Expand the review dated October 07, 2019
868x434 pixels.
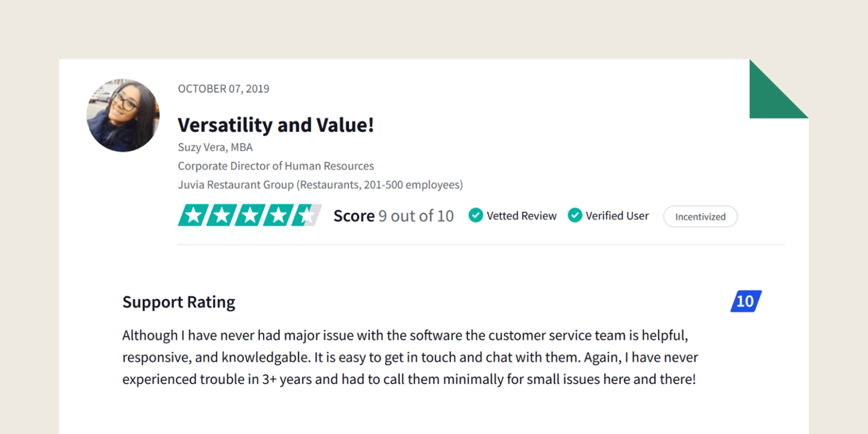point(224,89)
